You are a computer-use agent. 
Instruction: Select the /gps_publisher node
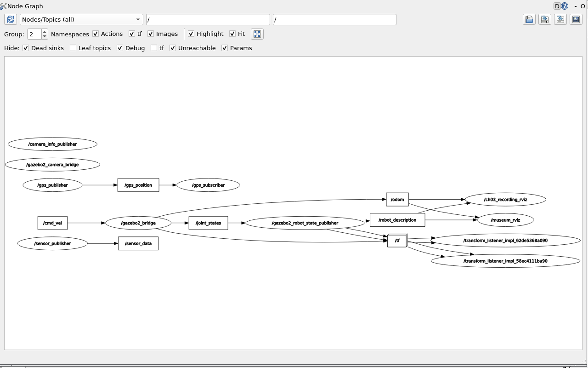(x=52, y=185)
